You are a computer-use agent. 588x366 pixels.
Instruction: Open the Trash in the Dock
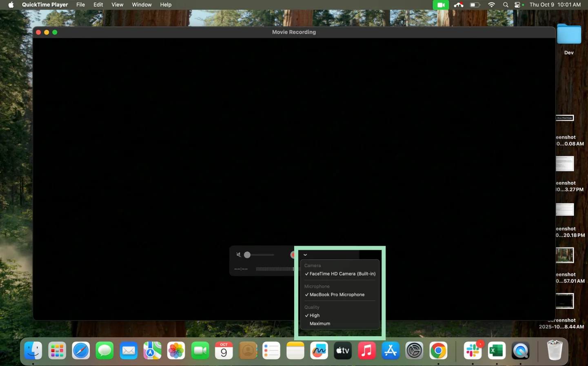(x=555, y=350)
